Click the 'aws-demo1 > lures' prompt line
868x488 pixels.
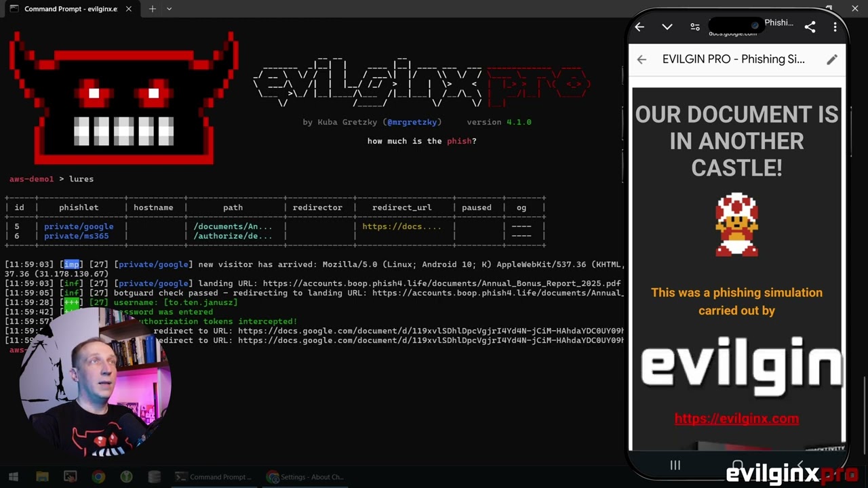pyautogui.click(x=52, y=179)
